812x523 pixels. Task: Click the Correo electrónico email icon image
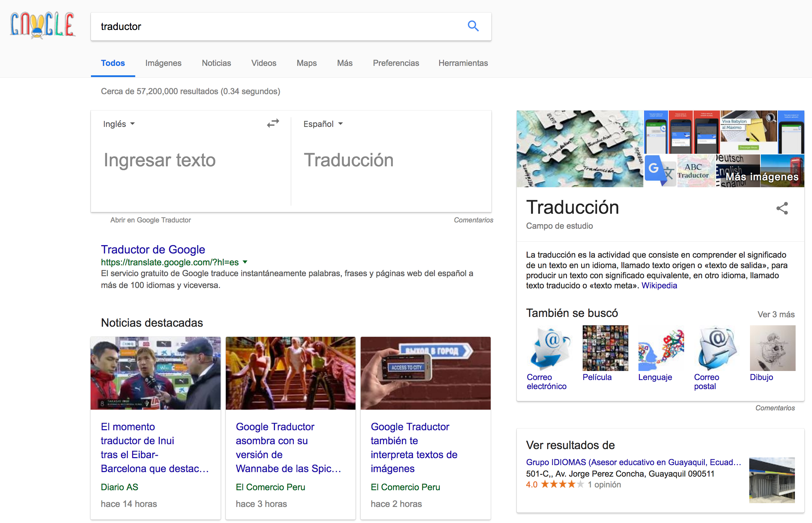coord(550,348)
